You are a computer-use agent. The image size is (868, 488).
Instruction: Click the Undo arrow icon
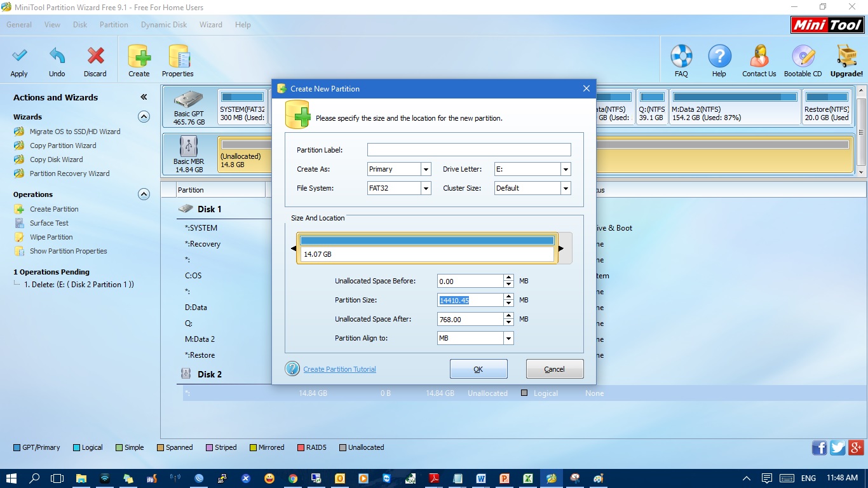pyautogui.click(x=57, y=57)
